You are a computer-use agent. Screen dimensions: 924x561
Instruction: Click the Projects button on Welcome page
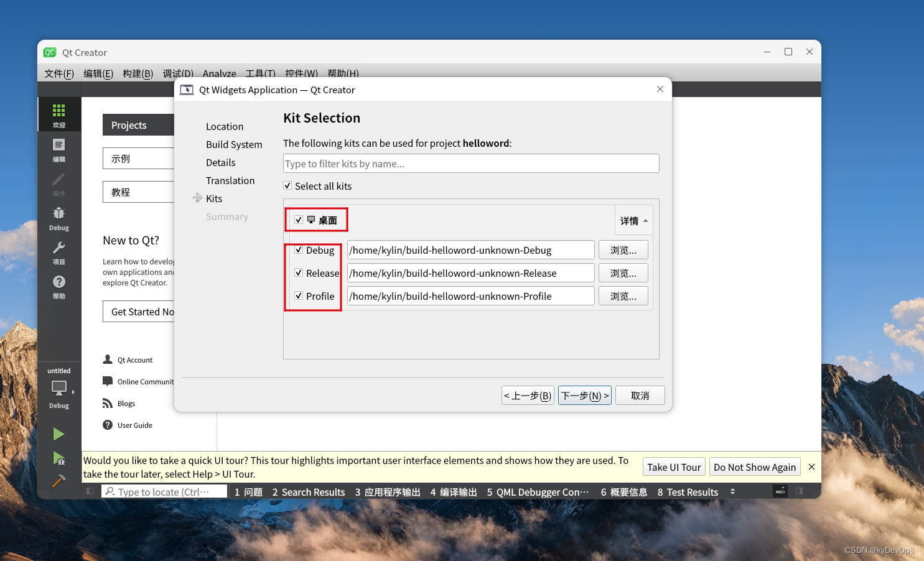138,124
